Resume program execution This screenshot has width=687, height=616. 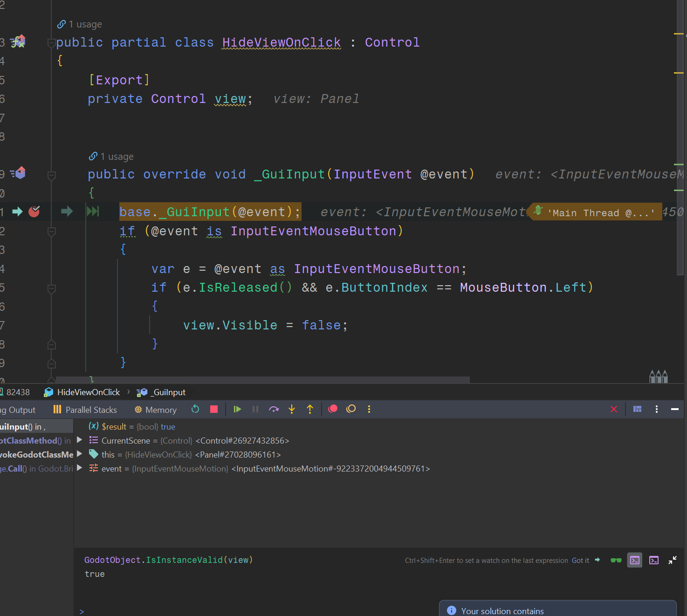(x=237, y=409)
